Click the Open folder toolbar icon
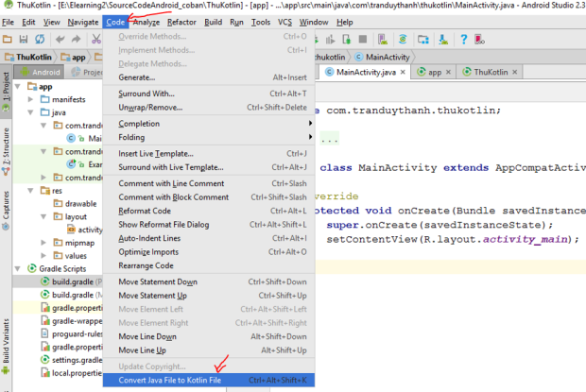Screen dimensions: 586x392 click(x=8, y=39)
